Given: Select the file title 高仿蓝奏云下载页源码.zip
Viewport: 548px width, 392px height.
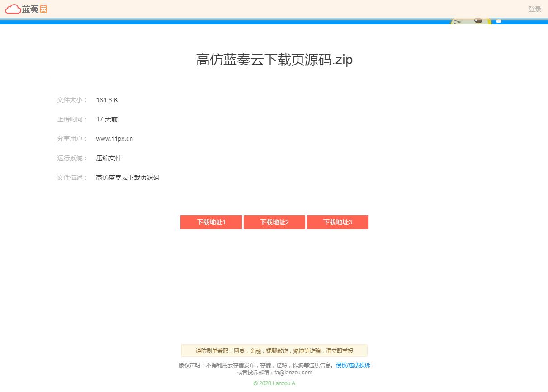Looking at the screenshot, I should pyautogui.click(x=274, y=60).
